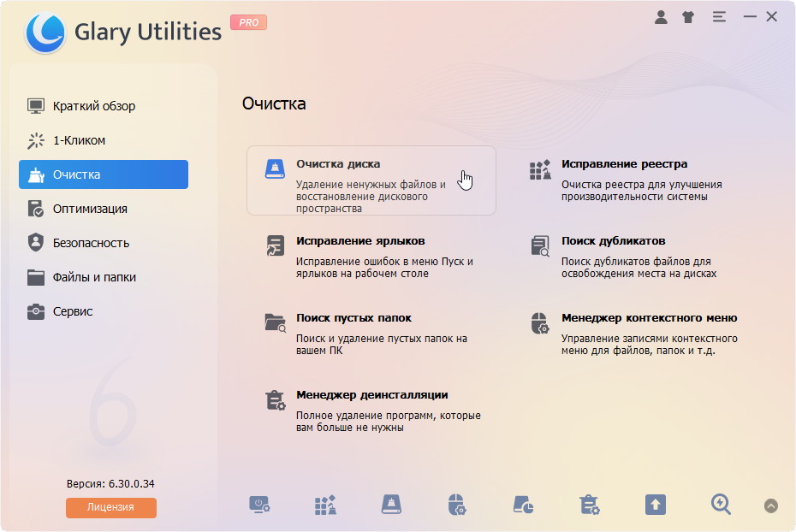796x532 pixels.
Task: Click registry cleaner icon in bottom toolbar
Action: (x=325, y=505)
